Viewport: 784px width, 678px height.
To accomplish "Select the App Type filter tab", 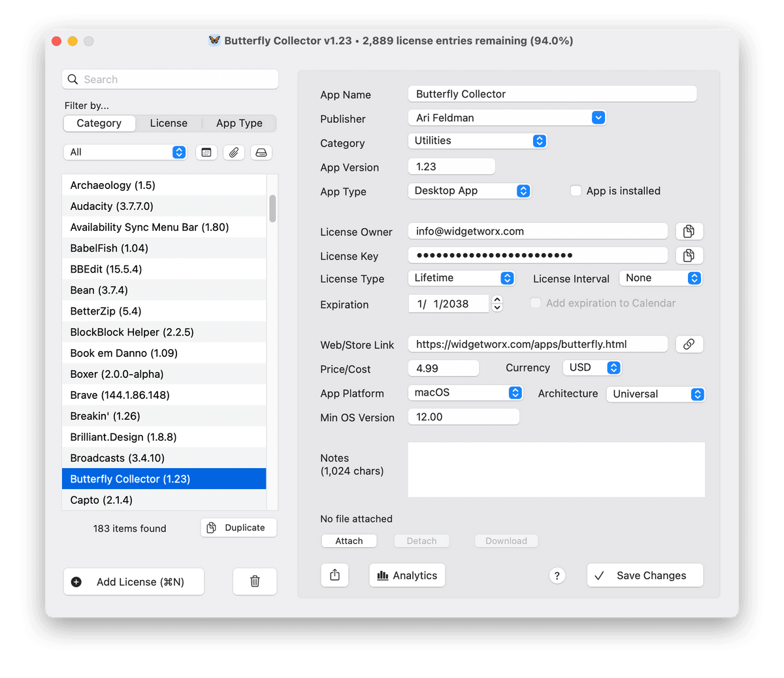I will pos(239,123).
